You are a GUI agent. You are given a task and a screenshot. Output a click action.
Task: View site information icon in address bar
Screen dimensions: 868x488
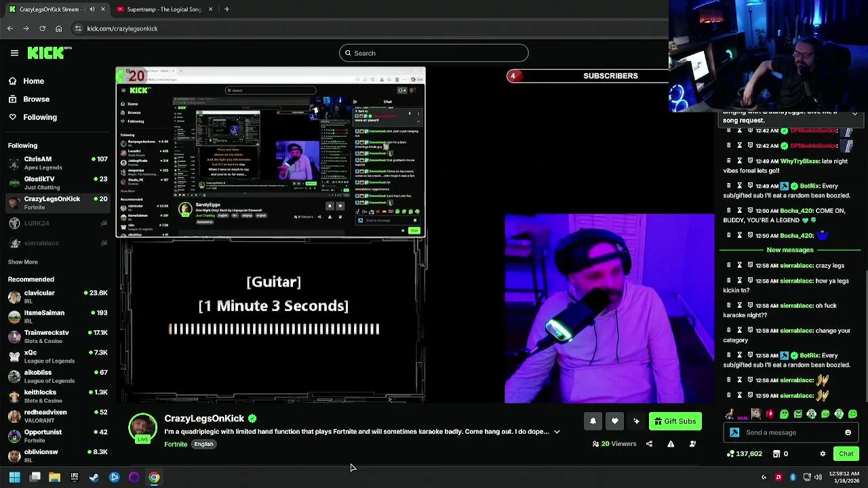tap(78, 28)
